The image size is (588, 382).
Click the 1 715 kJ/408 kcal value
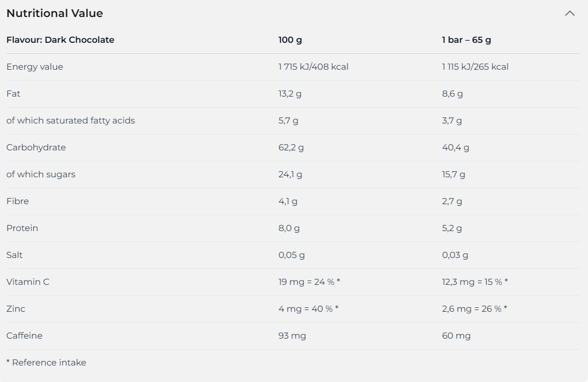(x=313, y=67)
